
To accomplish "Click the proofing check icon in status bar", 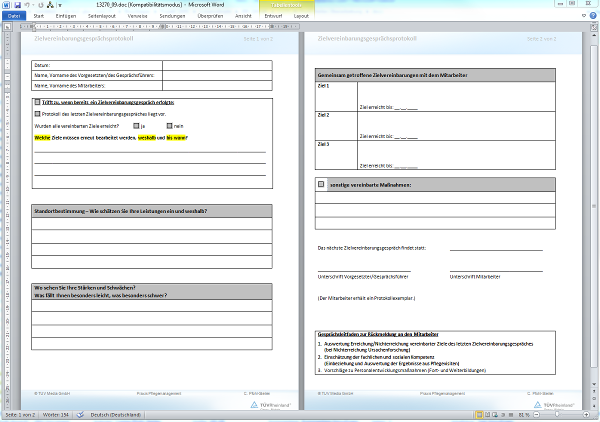I will [x=80, y=416].
